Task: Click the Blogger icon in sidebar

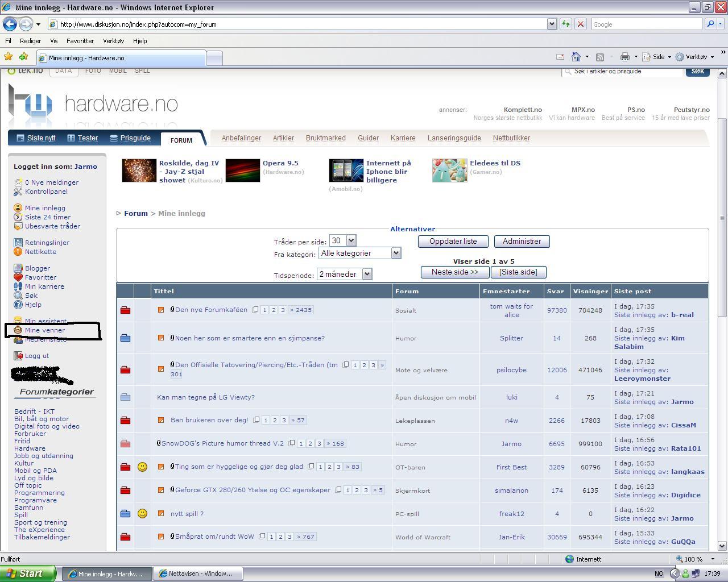Action: pos(18,268)
